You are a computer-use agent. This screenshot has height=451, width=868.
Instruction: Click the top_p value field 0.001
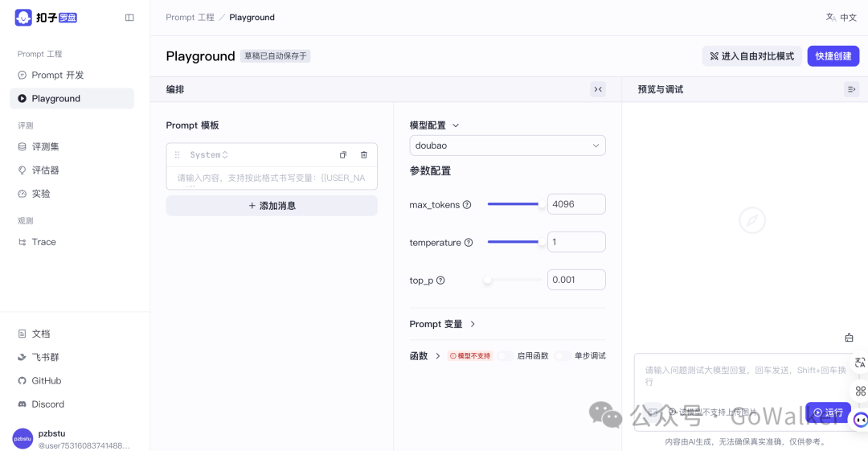(x=576, y=279)
